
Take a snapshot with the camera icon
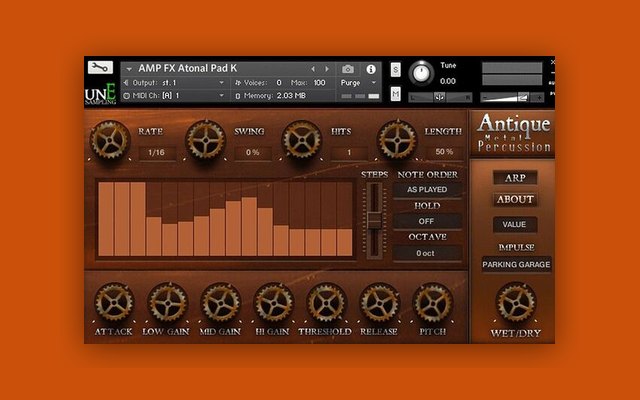[x=348, y=69]
